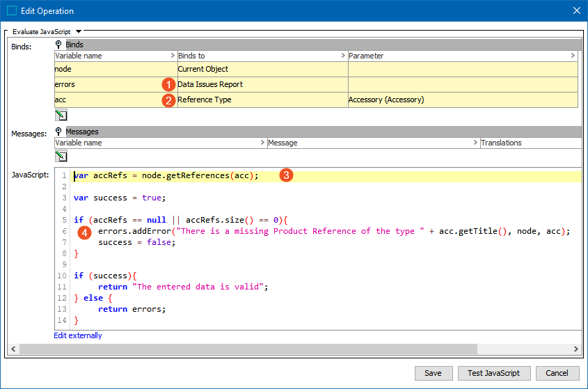Image resolution: width=588 pixels, height=389 pixels.
Task: Expand the 'Binds to' column chevron
Action: click(342, 56)
